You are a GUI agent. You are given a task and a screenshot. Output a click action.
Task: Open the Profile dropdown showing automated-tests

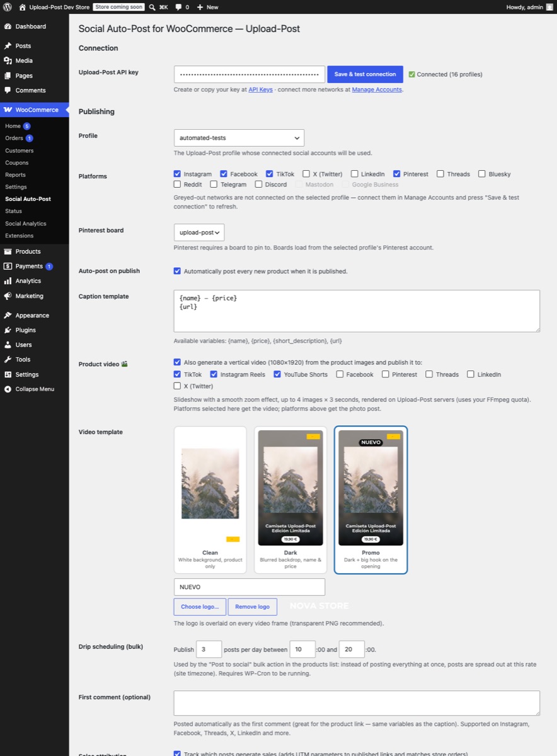pyautogui.click(x=239, y=138)
